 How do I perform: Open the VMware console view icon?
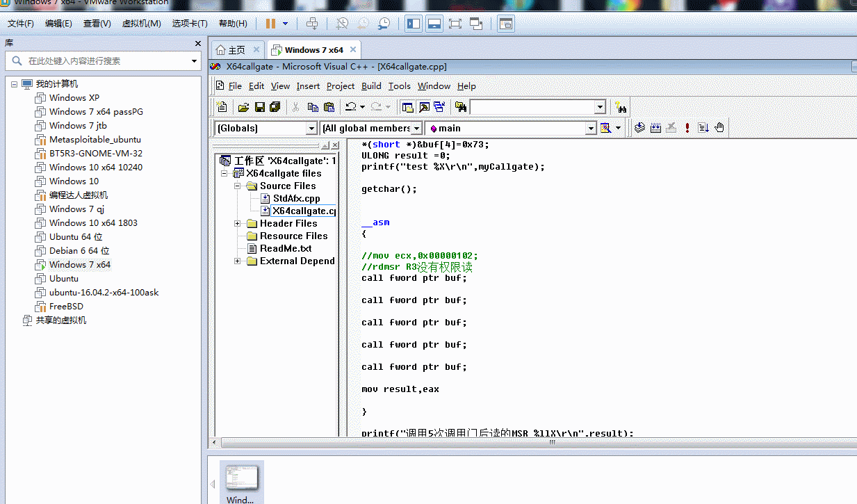pyautogui.click(x=506, y=24)
